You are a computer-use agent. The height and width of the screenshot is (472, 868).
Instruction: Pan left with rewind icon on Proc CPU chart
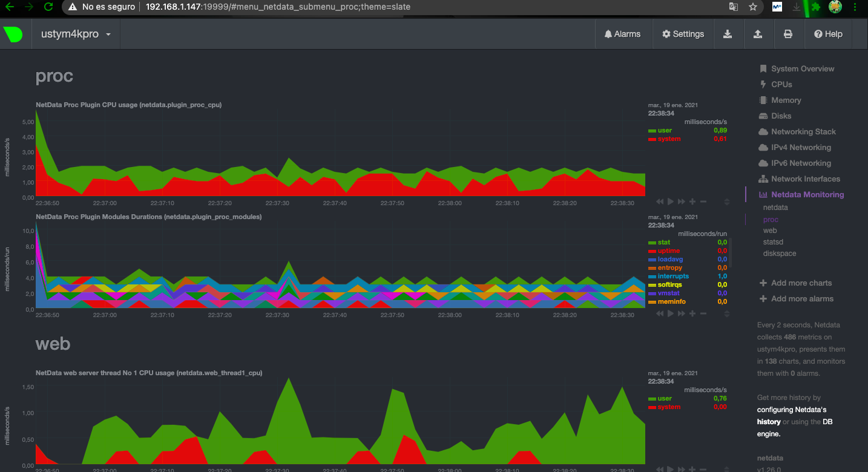(660, 202)
